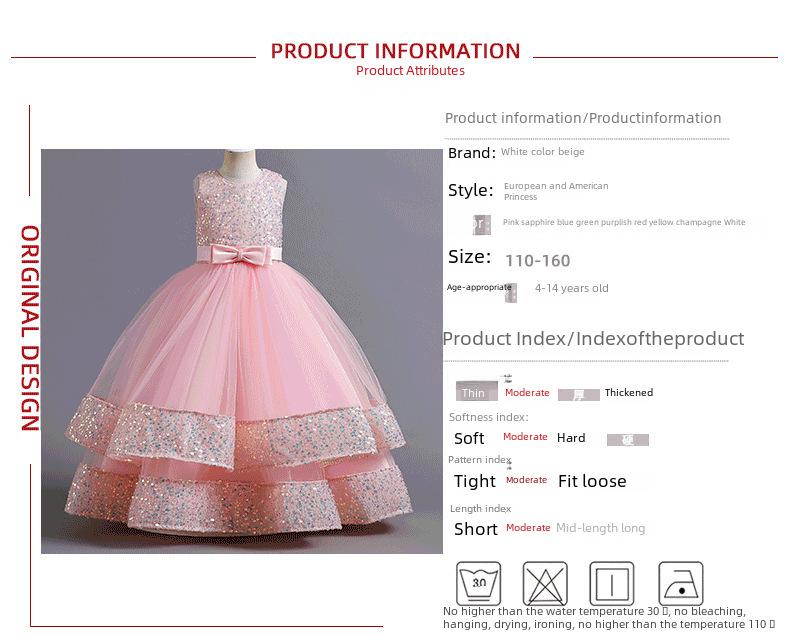Viewport: 790px width, 636px height.
Task: Click the no bleaching crossed triangle icon
Action: (x=545, y=583)
